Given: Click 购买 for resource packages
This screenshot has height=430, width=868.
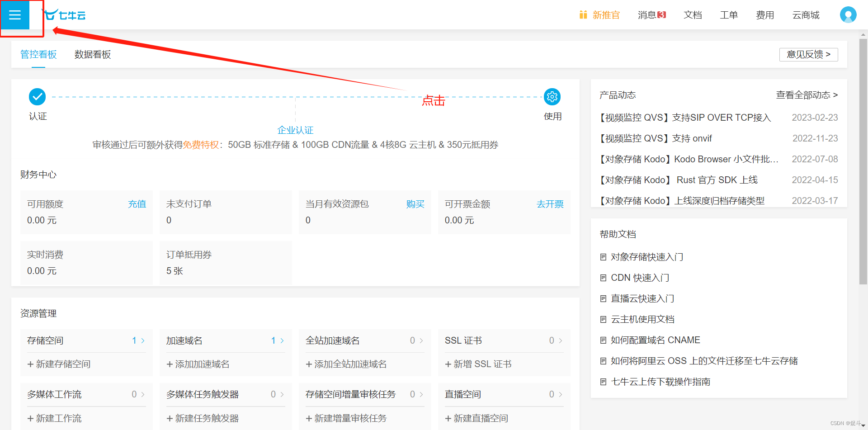Looking at the screenshot, I should [x=415, y=204].
